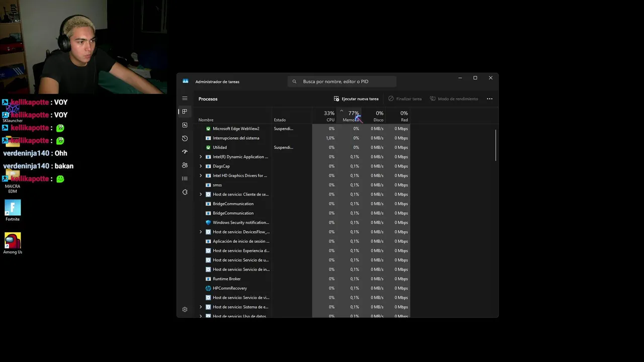644x362 pixels.
Task: Open the Details list sidebar icon
Action: click(185, 178)
